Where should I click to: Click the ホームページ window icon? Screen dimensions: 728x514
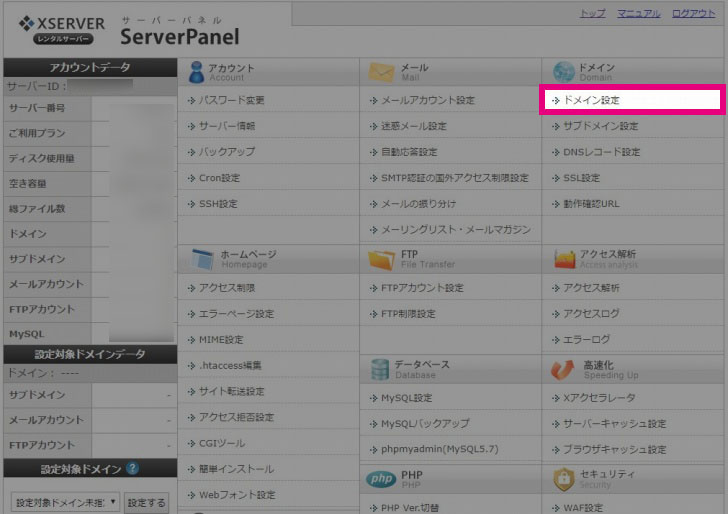(203, 259)
